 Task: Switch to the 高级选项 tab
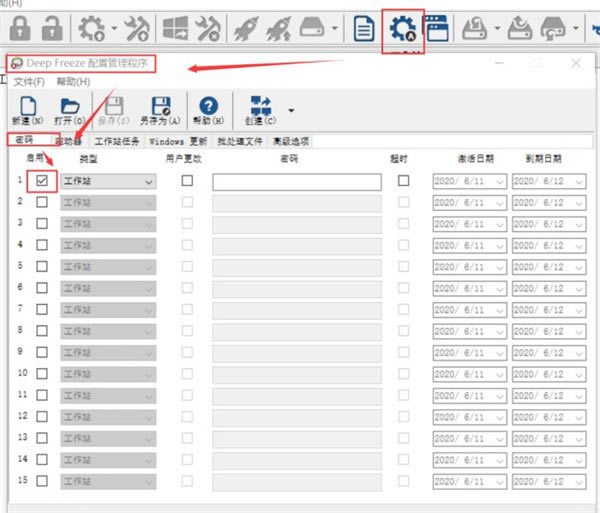pos(291,142)
